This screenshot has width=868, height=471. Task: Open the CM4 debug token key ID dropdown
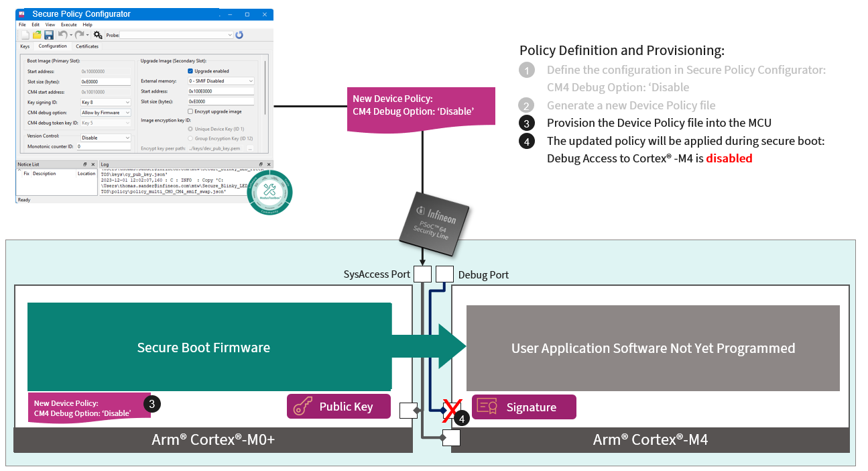pos(105,123)
